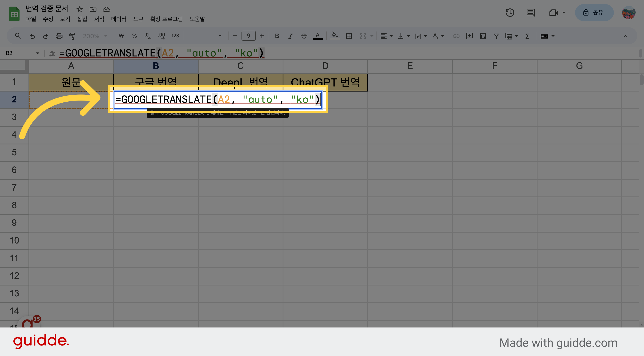Star the document 번역 검증 문서
This screenshot has width=644, height=356.
point(79,9)
